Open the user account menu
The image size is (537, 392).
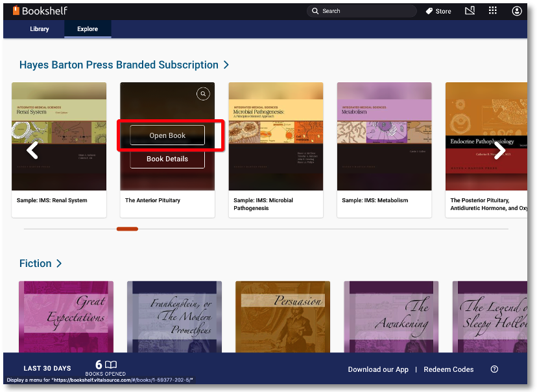tap(517, 11)
